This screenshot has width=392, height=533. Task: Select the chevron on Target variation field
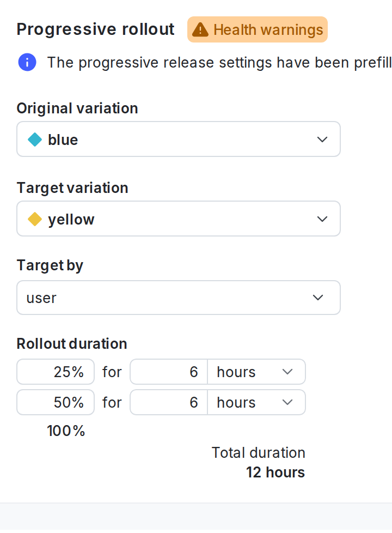[322, 219]
